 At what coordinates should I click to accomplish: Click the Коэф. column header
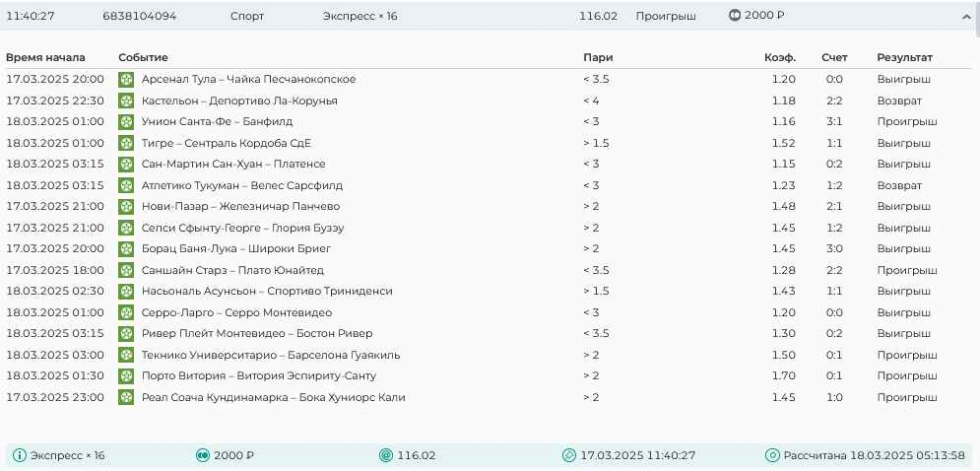[780, 57]
